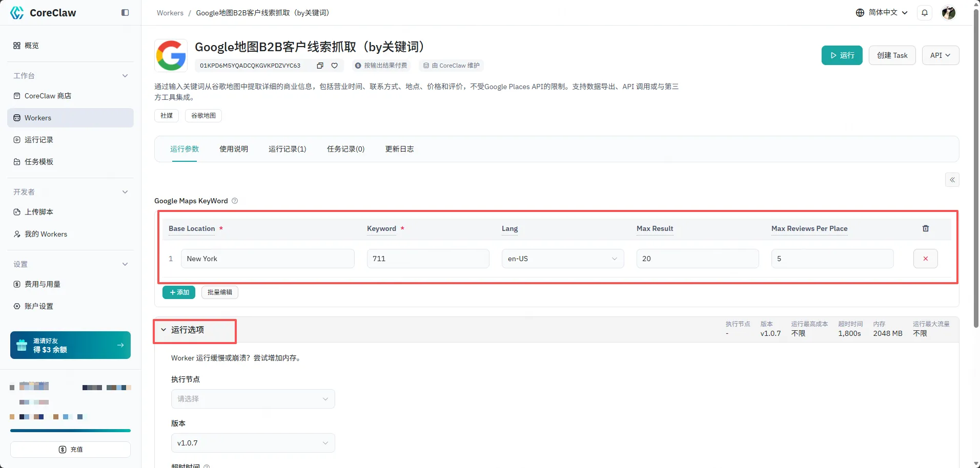Open the notification bell
Viewport: 980px width, 468px height.
coord(925,13)
